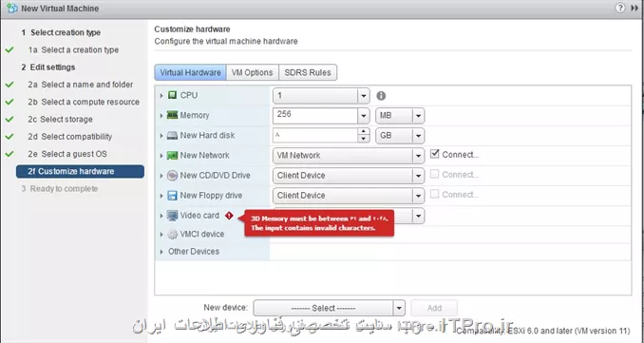644x343 pixels.
Task: Open the VM Network dropdown
Action: pos(349,156)
